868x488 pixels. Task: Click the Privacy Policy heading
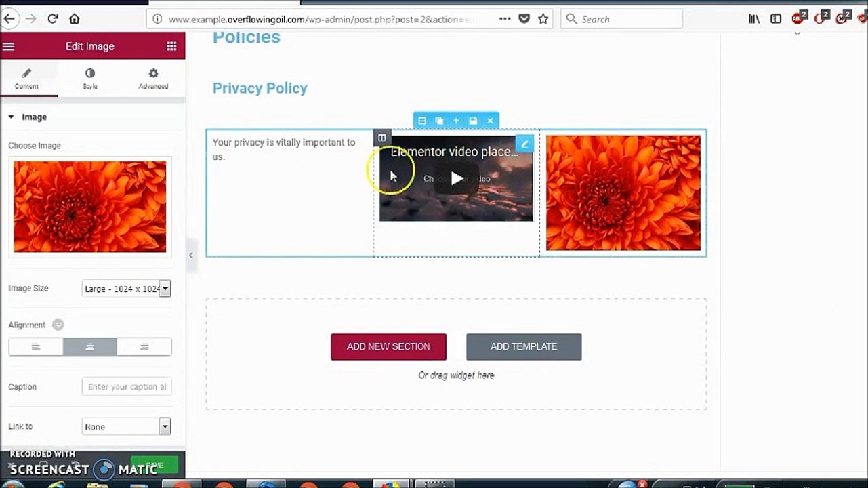(x=260, y=88)
